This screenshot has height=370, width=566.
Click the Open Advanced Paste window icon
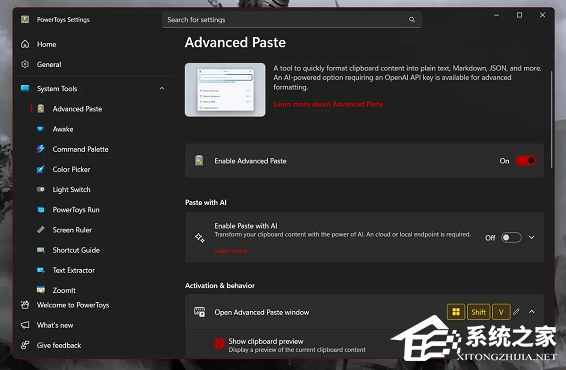[x=199, y=312]
